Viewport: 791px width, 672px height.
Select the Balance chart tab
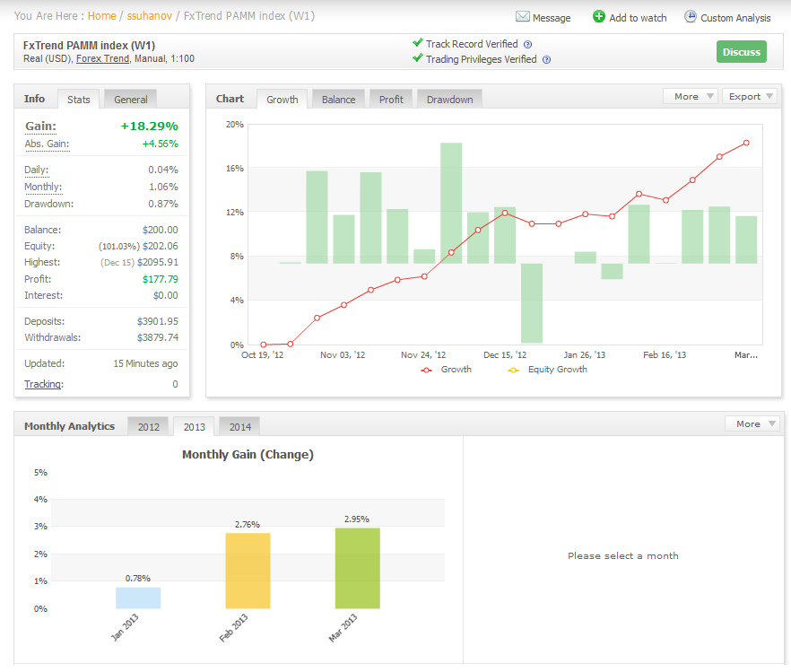coord(338,100)
